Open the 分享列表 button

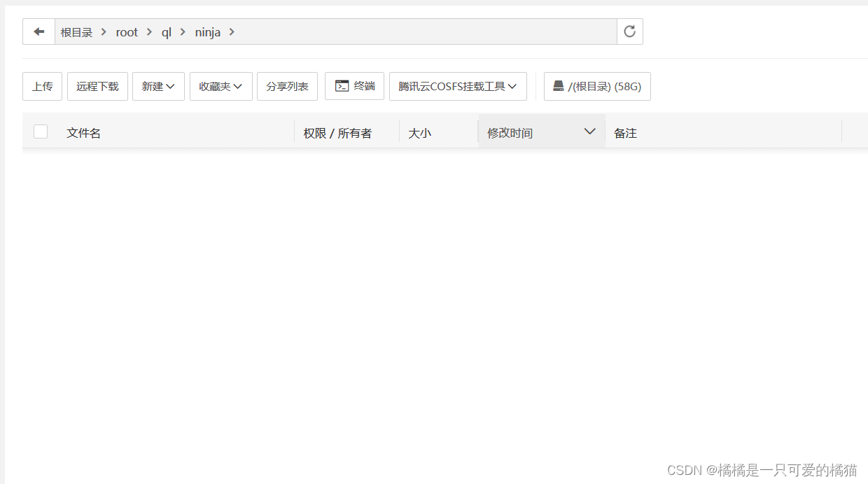coord(287,86)
